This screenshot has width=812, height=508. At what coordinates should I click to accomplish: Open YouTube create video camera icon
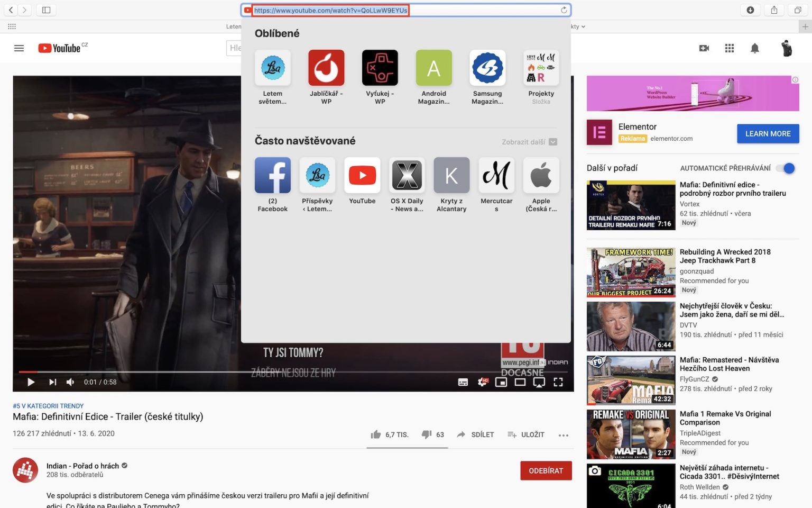[704, 48]
